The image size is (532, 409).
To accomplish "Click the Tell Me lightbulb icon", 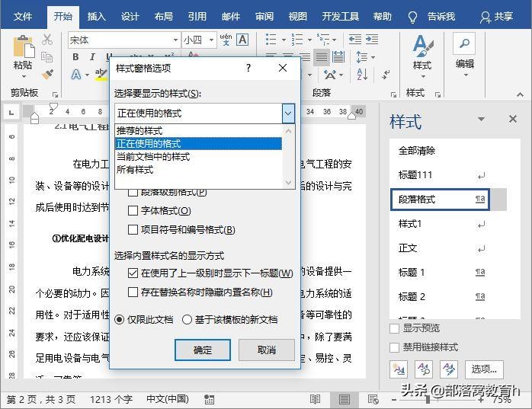I will (x=412, y=17).
